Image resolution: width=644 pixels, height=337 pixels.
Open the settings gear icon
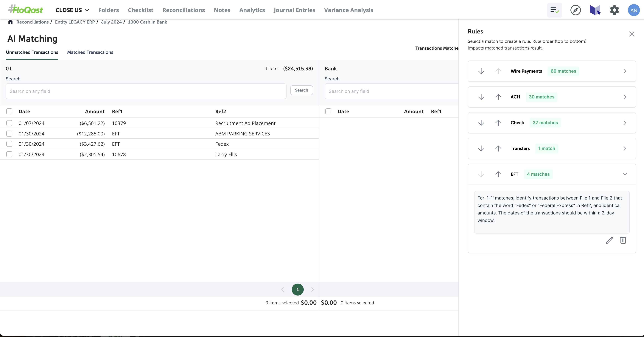tap(614, 10)
